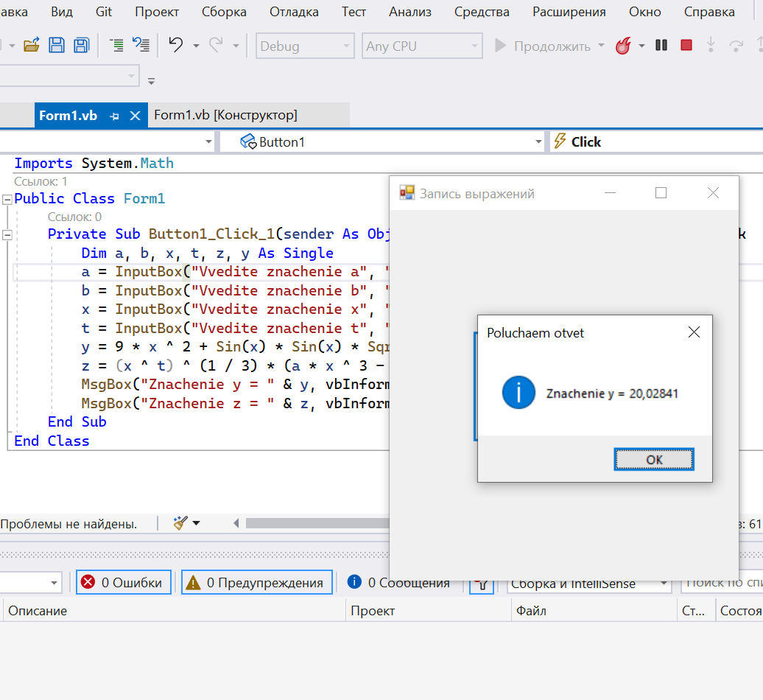Click the Imports System.Math code line
763x700 pixels.
coord(94,163)
